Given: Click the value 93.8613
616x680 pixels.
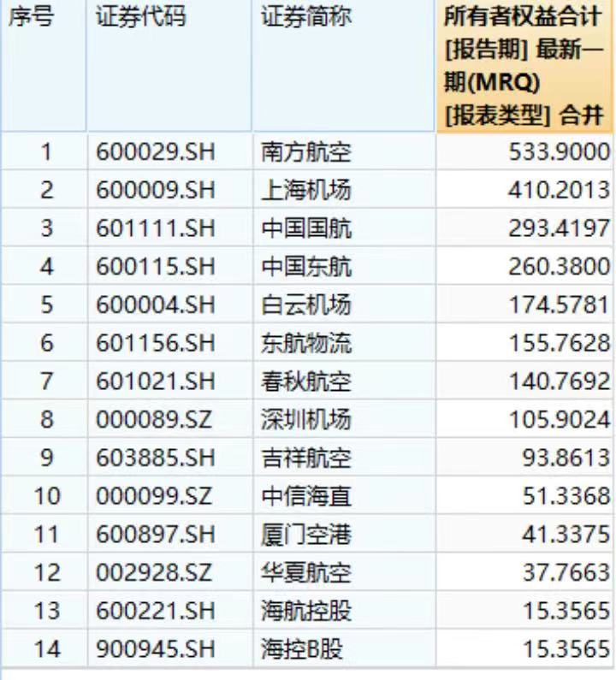Looking at the screenshot, I should pyautogui.click(x=566, y=458).
